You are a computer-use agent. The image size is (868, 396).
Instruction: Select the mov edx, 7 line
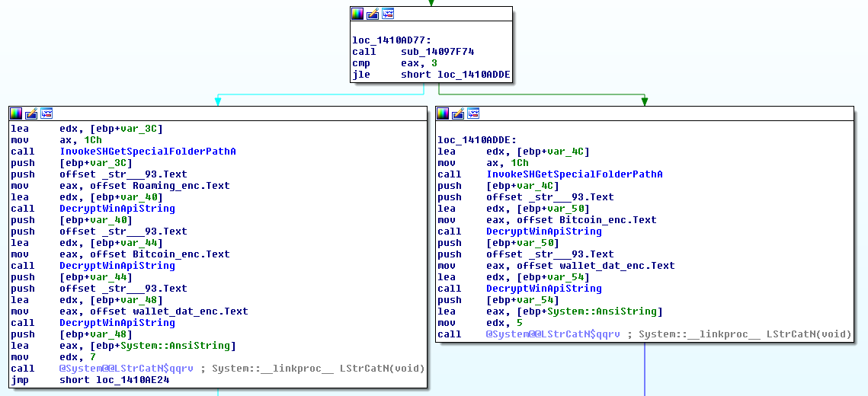(53, 356)
